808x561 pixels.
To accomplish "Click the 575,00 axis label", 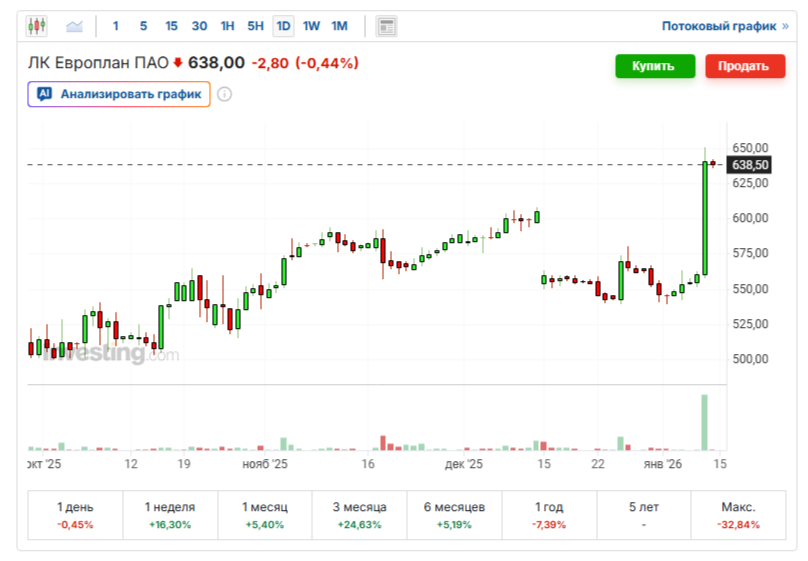I will point(750,253).
